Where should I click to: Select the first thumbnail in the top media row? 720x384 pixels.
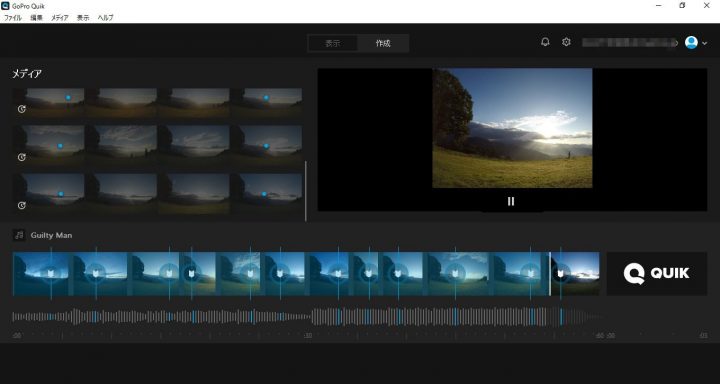[x=48, y=103]
